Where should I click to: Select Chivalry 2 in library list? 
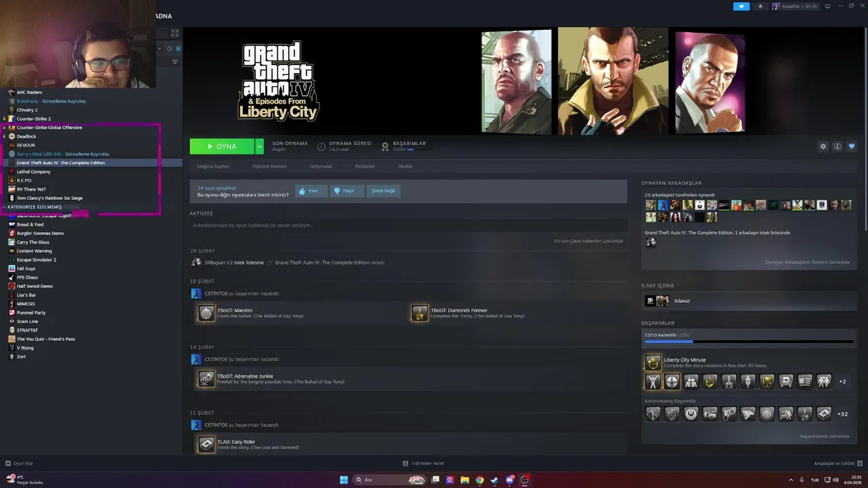pos(27,110)
